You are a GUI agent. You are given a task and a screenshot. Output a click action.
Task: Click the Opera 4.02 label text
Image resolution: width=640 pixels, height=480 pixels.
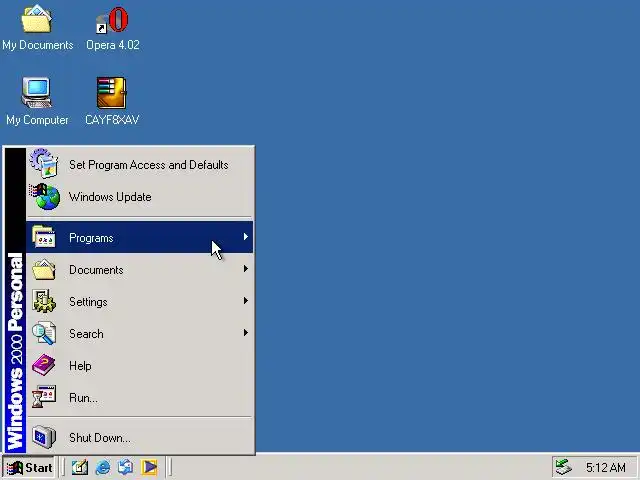[x=113, y=45]
